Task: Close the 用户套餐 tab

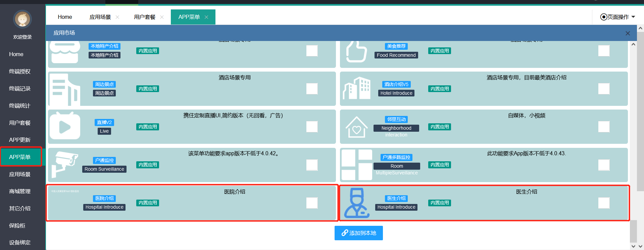Action: coord(162,17)
